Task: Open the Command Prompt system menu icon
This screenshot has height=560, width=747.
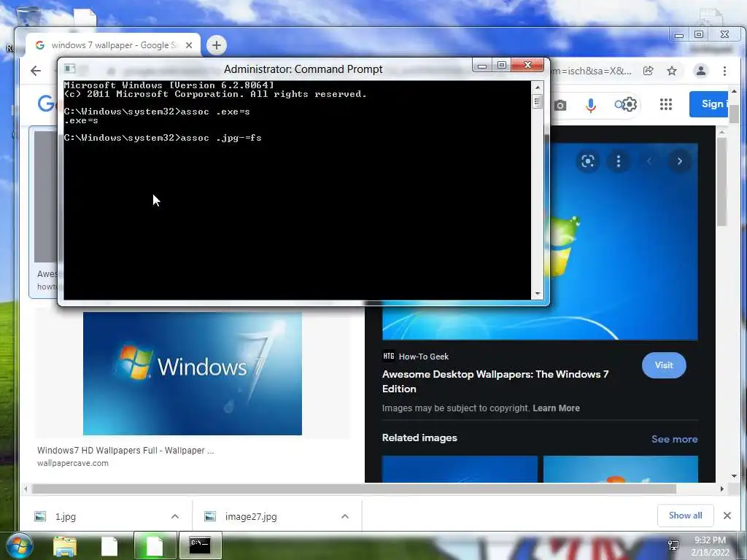Action: tap(69, 69)
